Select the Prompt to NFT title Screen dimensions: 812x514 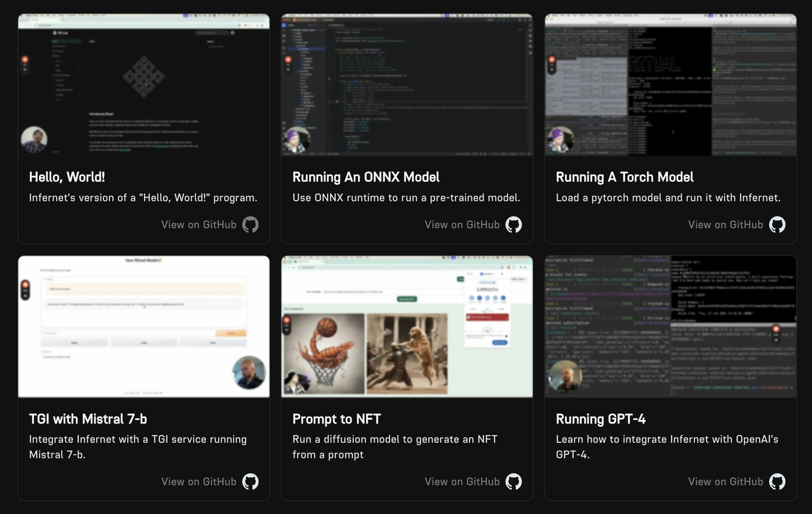click(x=337, y=419)
